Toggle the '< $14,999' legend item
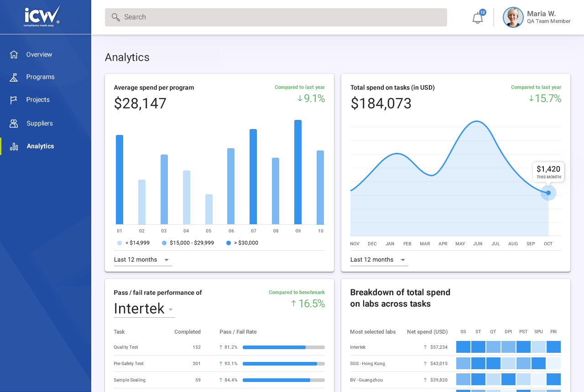The height and width of the screenshot is (392, 584). pyautogui.click(x=133, y=243)
